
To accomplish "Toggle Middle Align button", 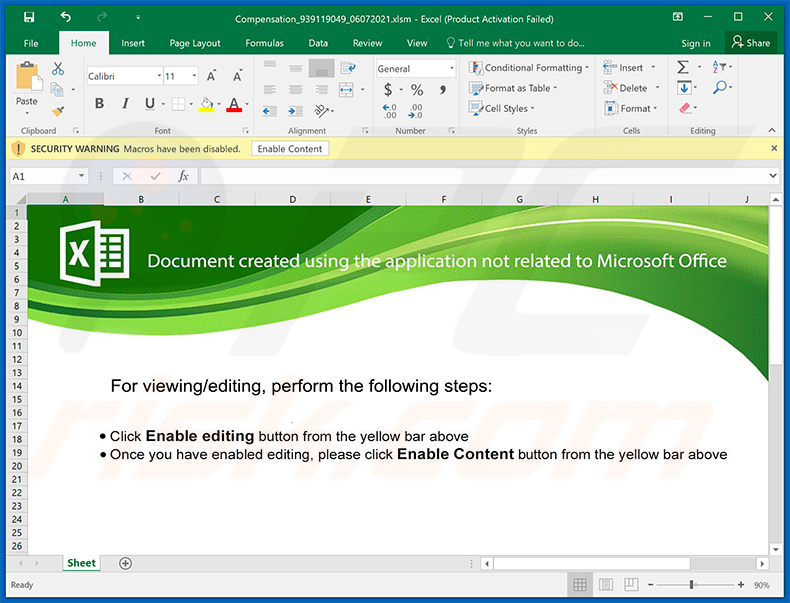I will (x=296, y=68).
